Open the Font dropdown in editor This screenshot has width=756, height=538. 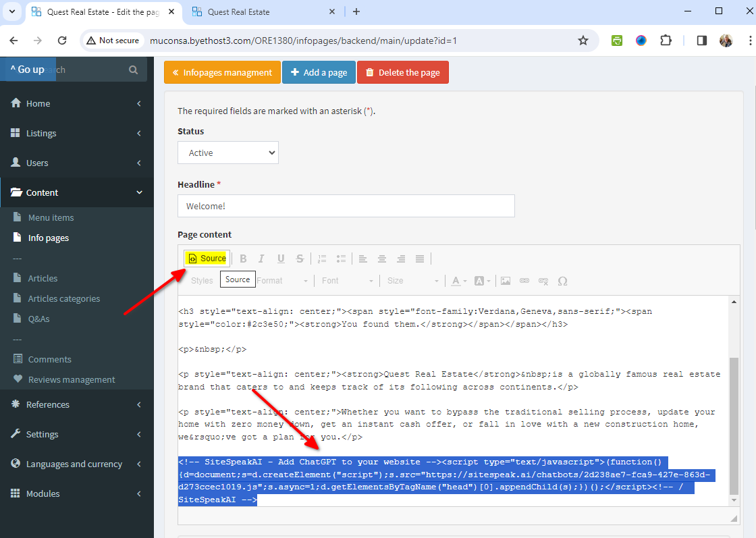(x=347, y=281)
